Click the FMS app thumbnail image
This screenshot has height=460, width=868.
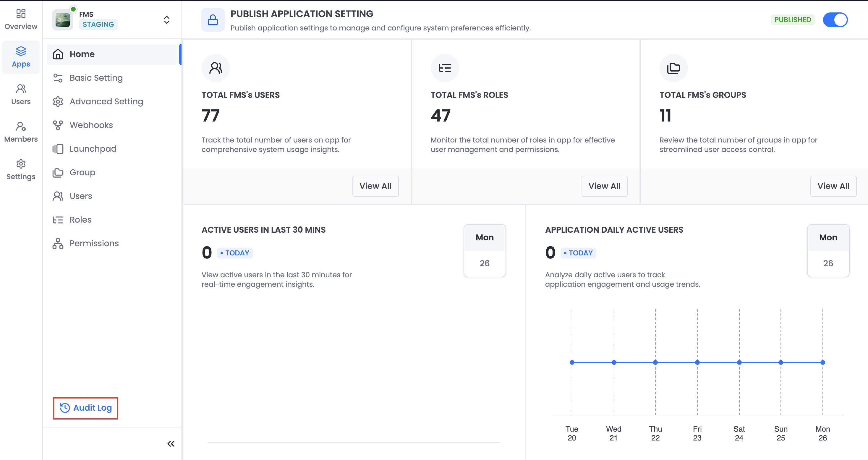tap(63, 20)
